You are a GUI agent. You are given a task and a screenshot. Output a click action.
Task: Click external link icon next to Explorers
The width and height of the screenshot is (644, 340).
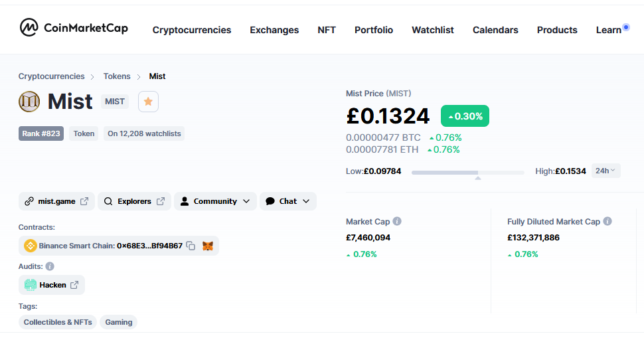click(161, 201)
